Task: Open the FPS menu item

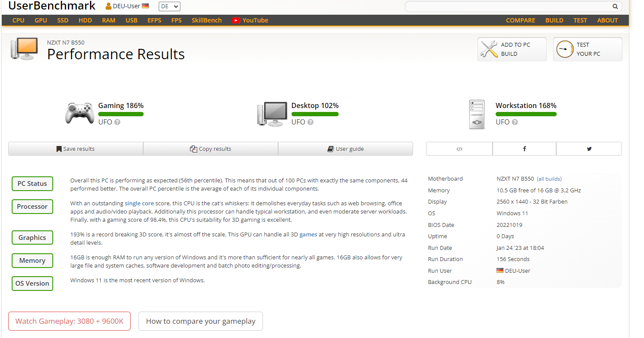Action: coord(176,20)
